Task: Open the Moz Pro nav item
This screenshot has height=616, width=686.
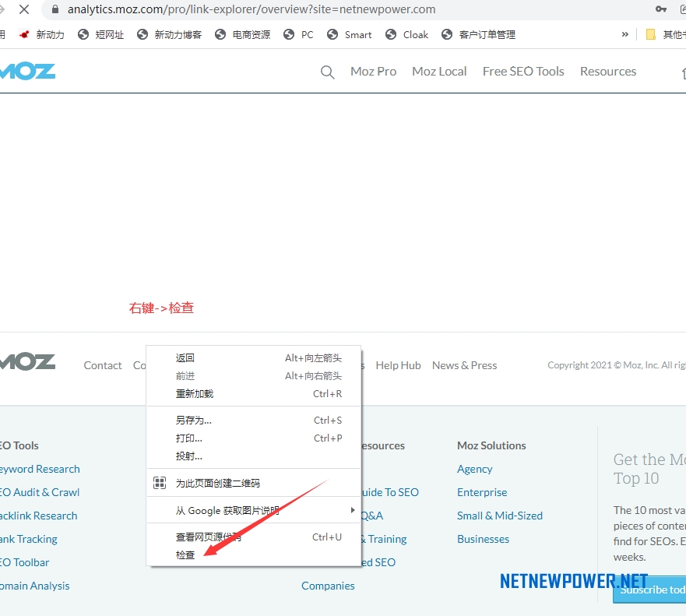Action: 373,72
